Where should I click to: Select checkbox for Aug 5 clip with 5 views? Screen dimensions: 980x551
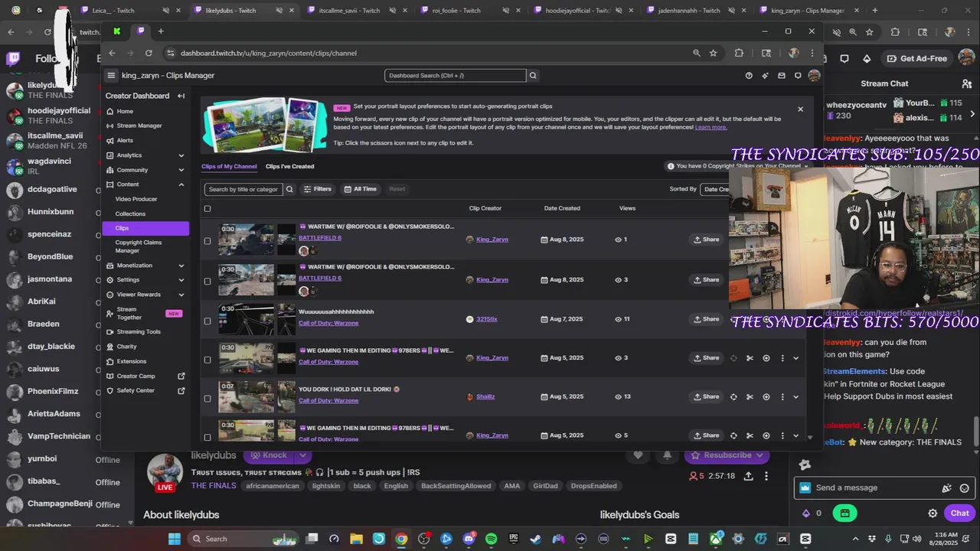[207, 437]
